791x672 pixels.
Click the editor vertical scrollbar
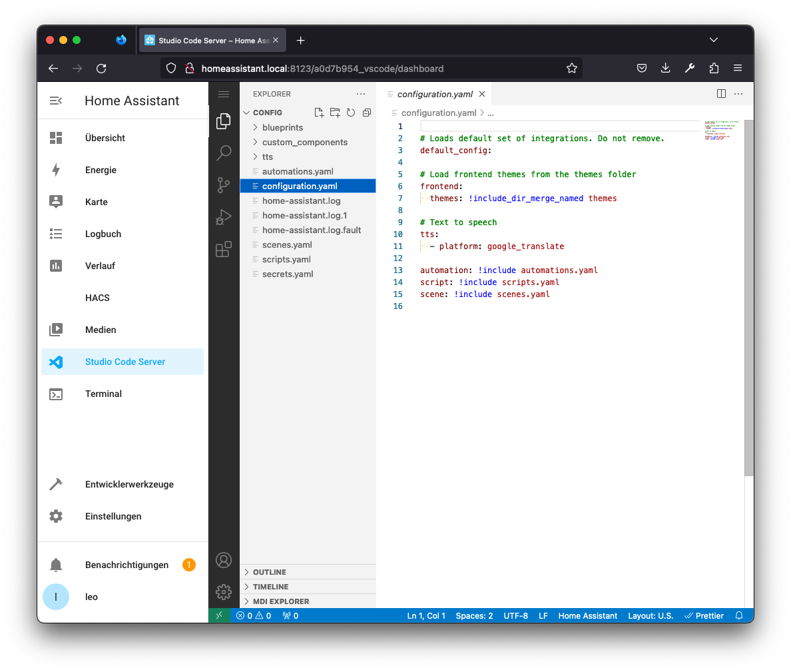point(748,298)
